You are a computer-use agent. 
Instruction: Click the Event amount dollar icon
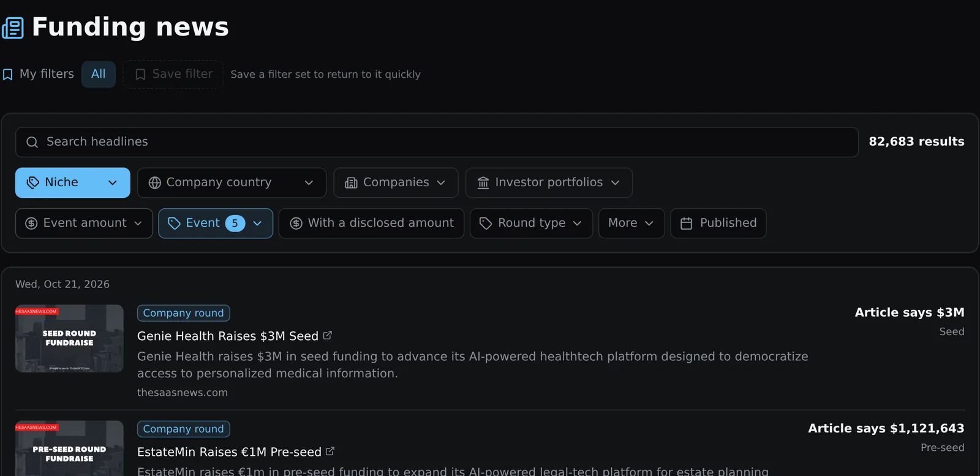pos(31,224)
